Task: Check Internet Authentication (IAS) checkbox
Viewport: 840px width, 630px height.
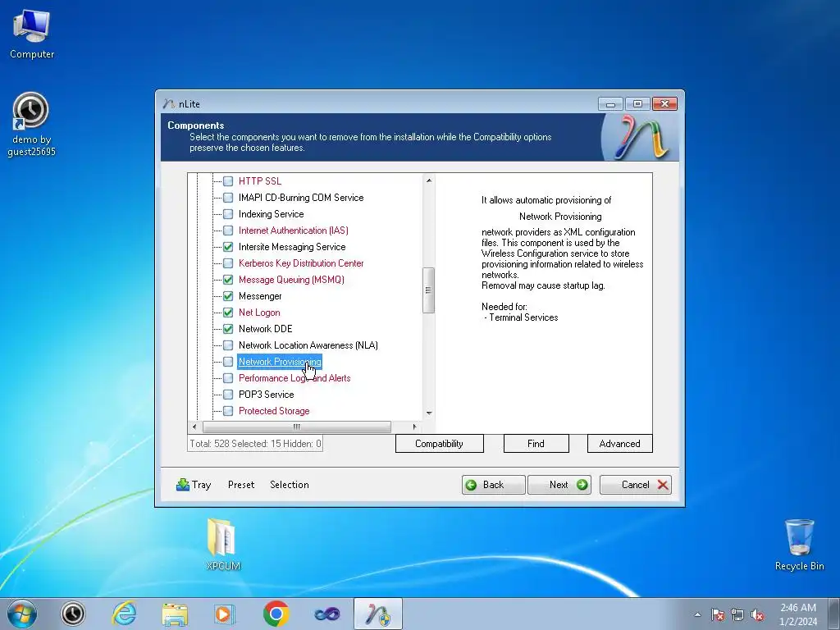Action: pos(228,231)
